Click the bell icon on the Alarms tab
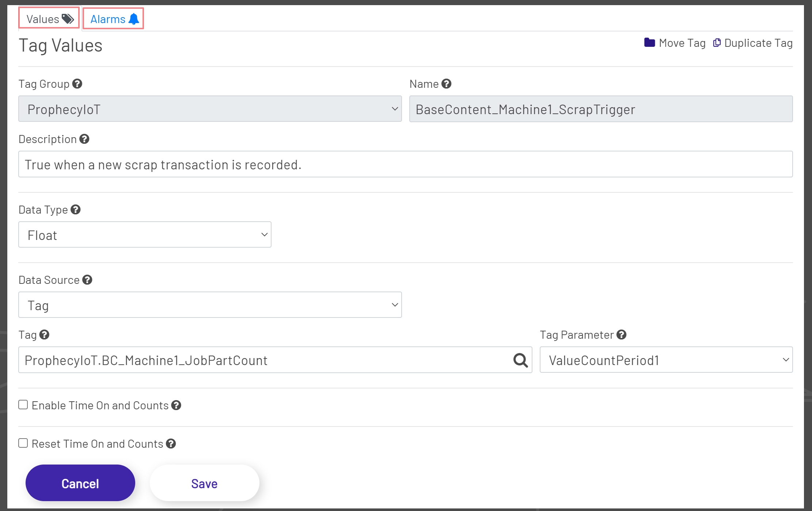The height and width of the screenshot is (511, 812). tap(133, 18)
